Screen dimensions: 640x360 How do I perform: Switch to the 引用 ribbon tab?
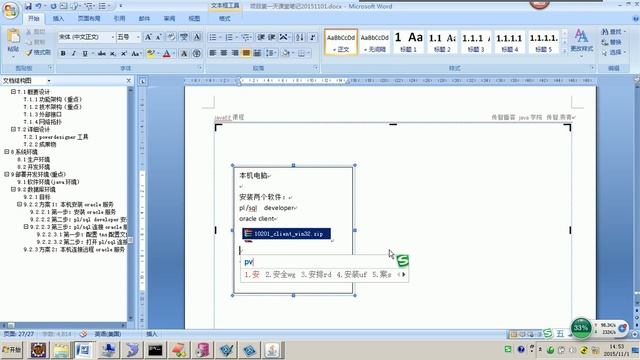[x=119, y=19]
